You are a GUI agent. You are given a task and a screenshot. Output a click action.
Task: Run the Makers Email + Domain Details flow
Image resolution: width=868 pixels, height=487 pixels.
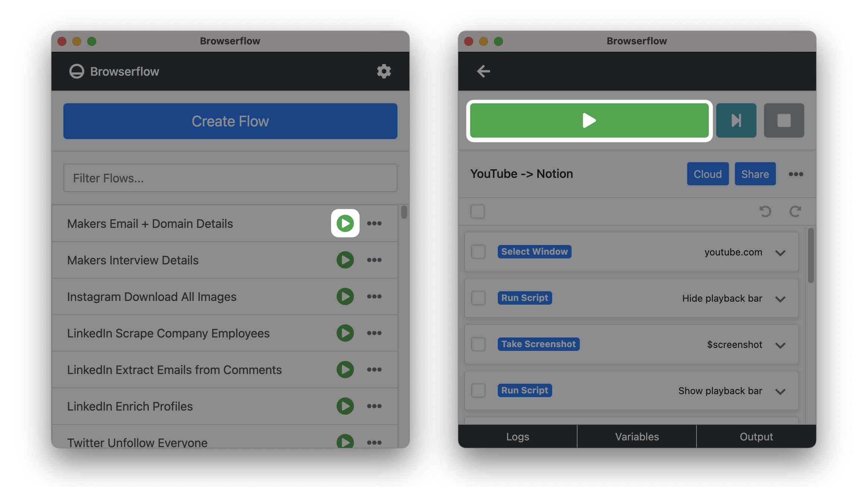tap(345, 223)
